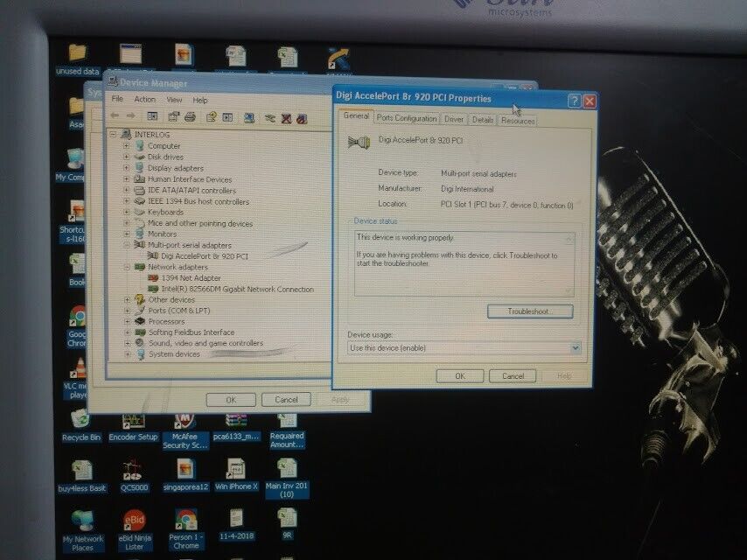Click the Uninstall toolbar icon with red X
Image resolution: width=747 pixels, height=560 pixels.
click(286, 119)
